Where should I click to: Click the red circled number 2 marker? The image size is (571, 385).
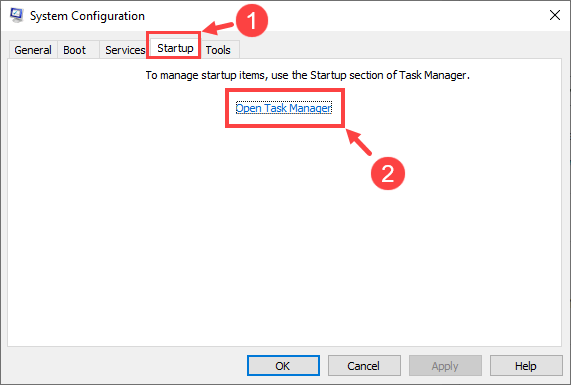point(387,173)
